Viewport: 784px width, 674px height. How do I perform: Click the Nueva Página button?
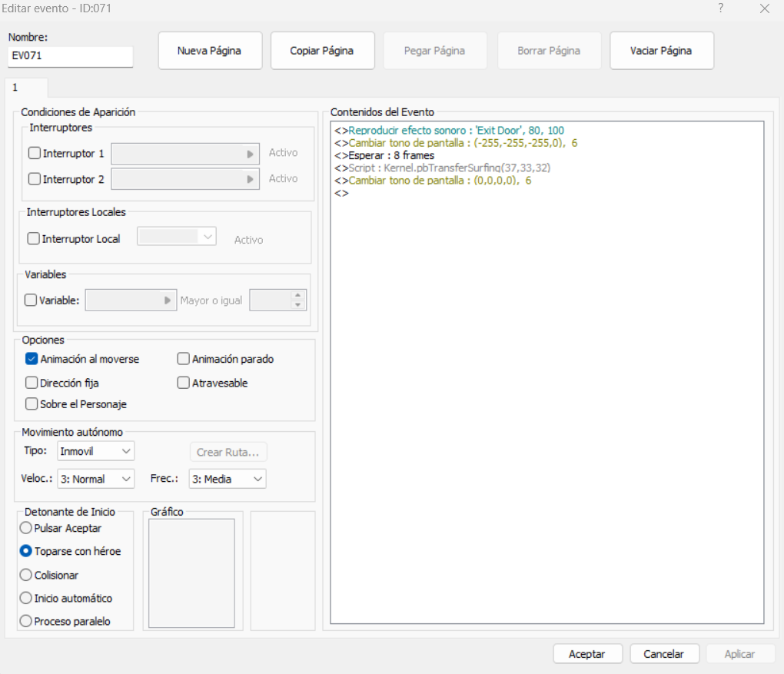210,51
